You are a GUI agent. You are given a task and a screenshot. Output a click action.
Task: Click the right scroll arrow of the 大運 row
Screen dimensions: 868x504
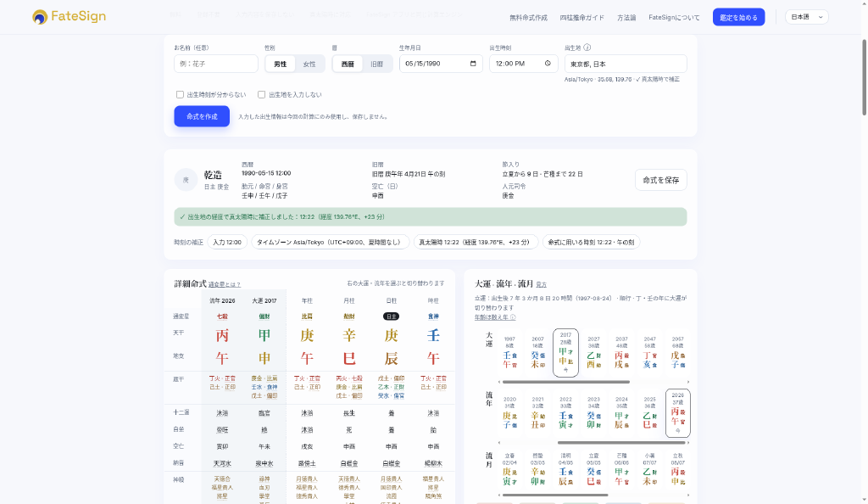pos(688,382)
